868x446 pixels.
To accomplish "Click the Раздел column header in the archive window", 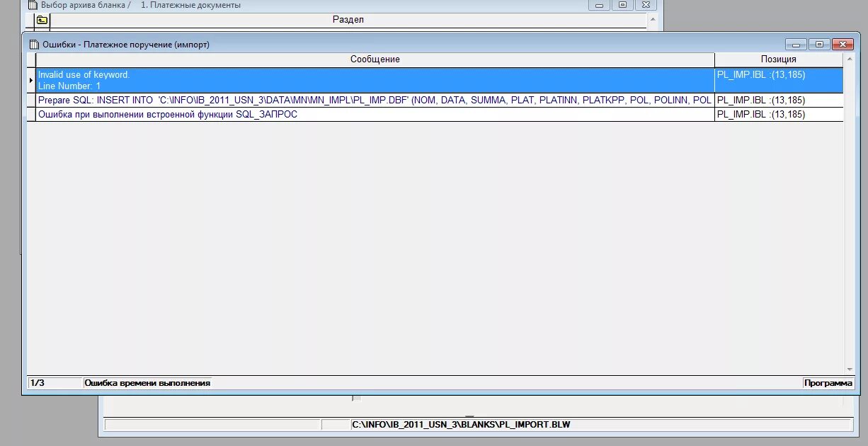I will click(x=348, y=20).
